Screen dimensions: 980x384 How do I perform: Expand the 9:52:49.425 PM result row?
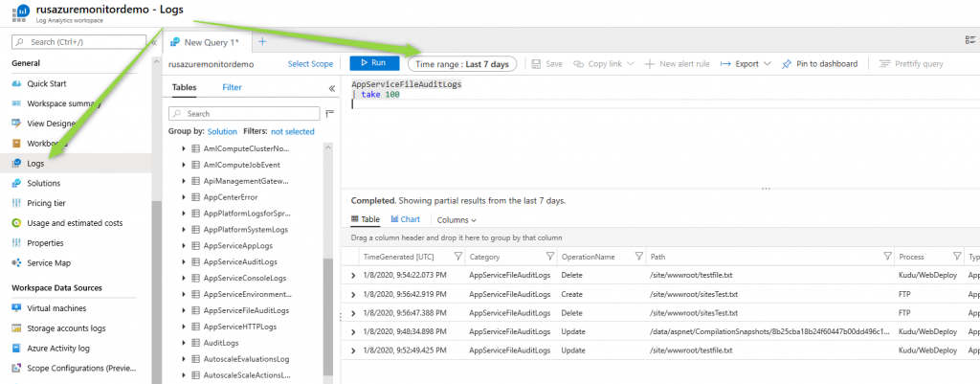tap(353, 350)
